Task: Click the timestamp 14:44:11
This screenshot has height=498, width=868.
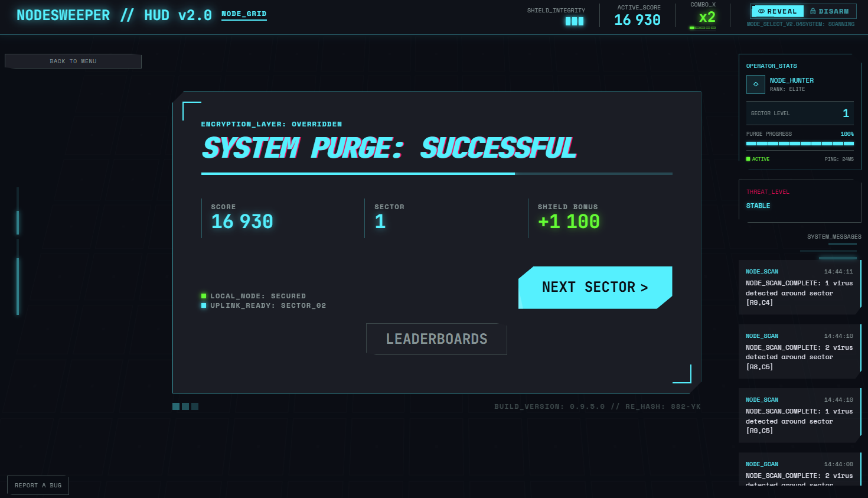Action: pos(838,272)
